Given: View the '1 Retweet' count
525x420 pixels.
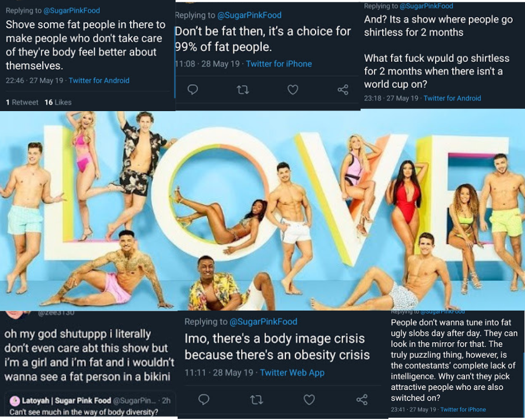Looking at the screenshot, I should click(22, 102).
